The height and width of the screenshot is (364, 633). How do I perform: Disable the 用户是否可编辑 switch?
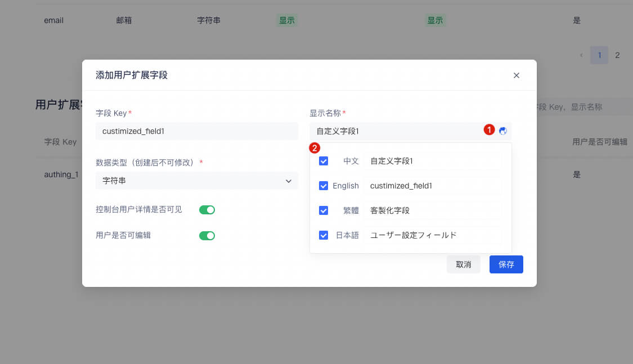207,235
